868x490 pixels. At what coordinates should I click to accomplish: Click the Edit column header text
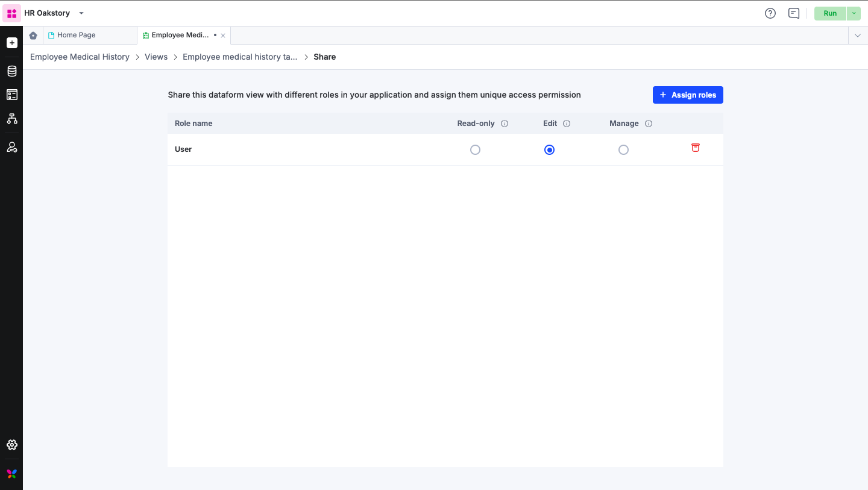(550, 123)
